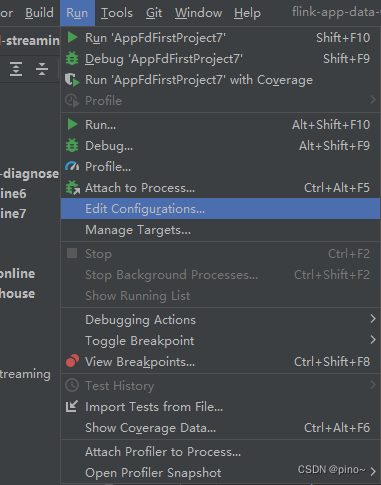Click the Collapse All toolbar icon
The image size is (381, 485).
tap(42, 69)
